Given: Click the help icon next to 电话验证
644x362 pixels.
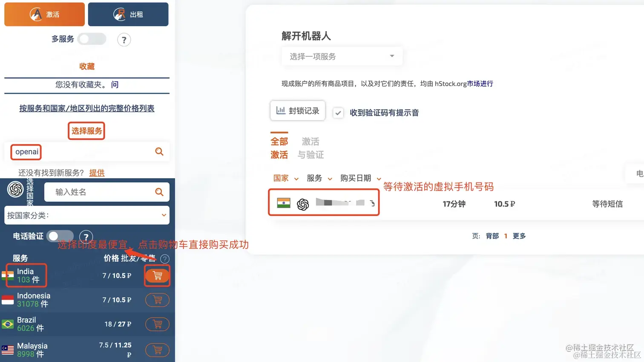Looking at the screenshot, I should pyautogui.click(x=86, y=236).
